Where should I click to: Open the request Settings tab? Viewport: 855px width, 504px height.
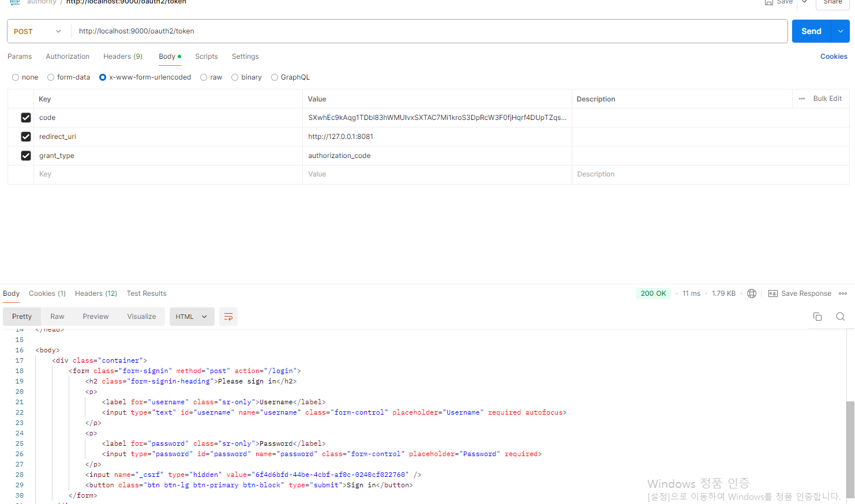tap(245, 57)
